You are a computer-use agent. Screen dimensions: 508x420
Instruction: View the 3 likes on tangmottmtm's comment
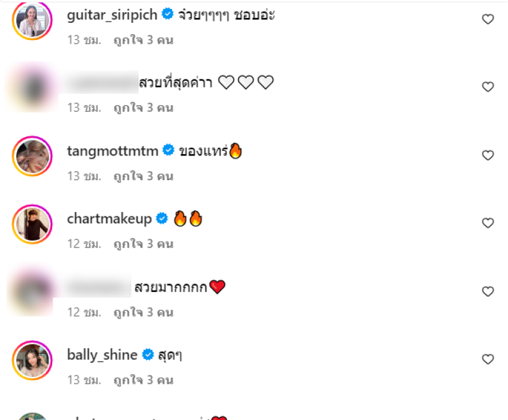point(144,176)
